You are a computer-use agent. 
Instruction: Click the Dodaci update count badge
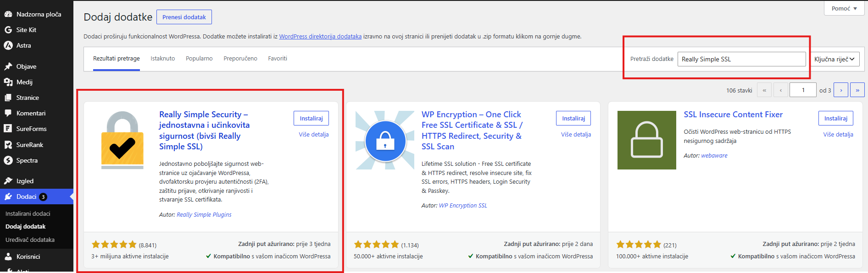coord(43,197)
